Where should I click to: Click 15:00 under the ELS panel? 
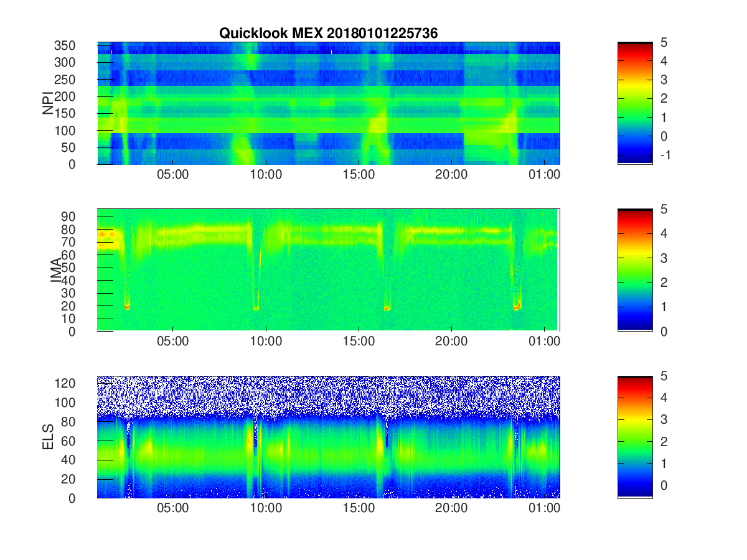pyautogui.click(x=359, y=509)
